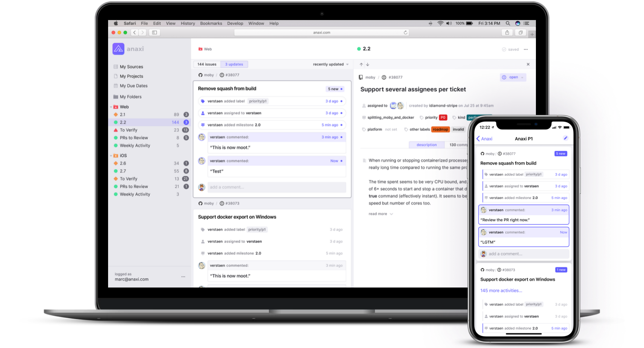Go to the previous issue with the up arrow
The width and height of the screenshot is (644, 348).
361,64
